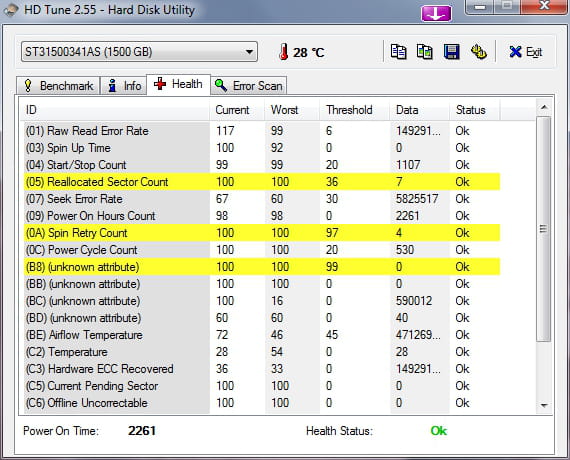This screenshot has width=570, height=460.
Task: Switch to the Info tab
Action: pyautogui.click(x=124, y=86)
